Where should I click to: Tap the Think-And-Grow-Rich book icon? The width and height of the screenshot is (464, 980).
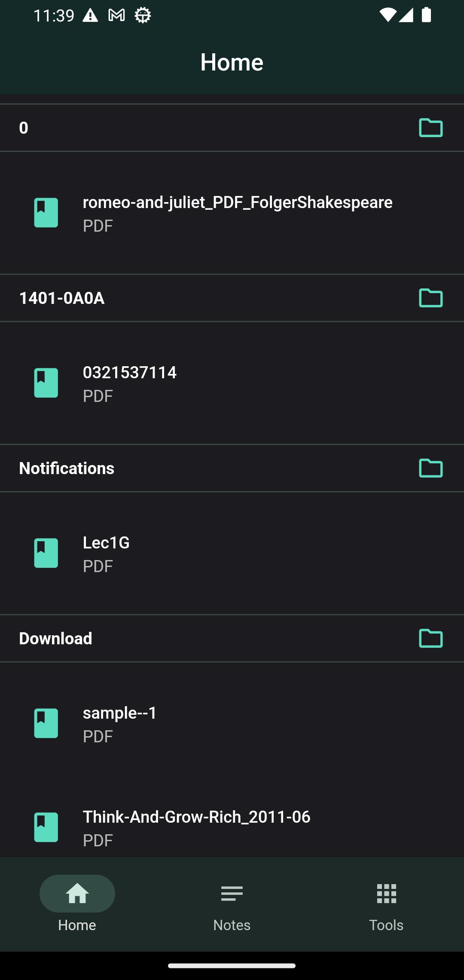tap(46, 827)
